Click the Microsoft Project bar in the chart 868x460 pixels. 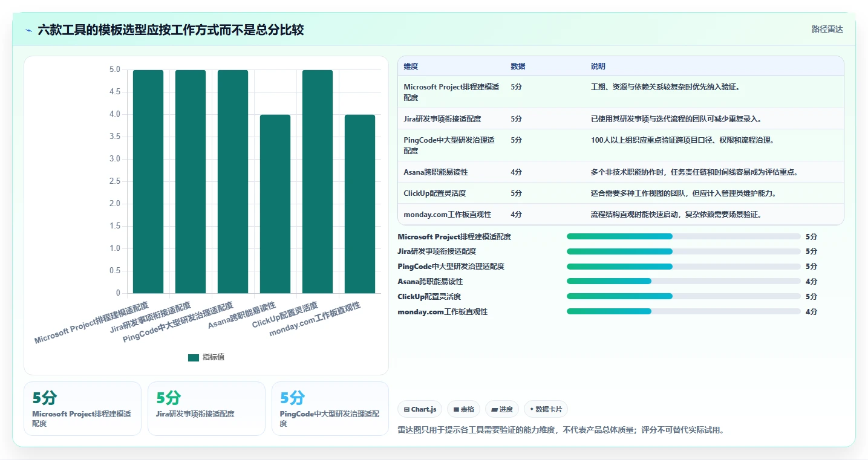point(148,181)
